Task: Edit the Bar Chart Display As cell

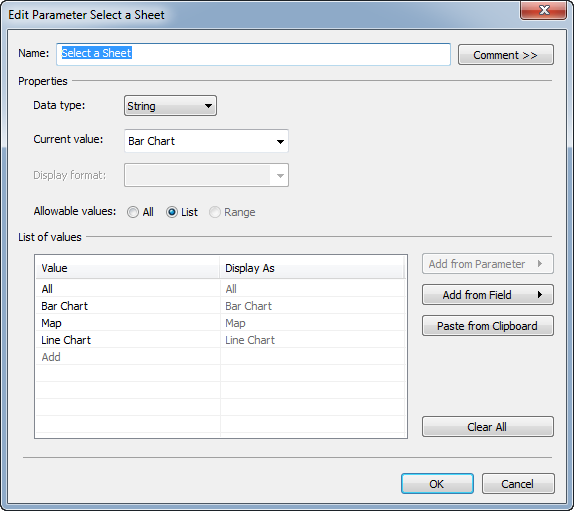Action: pos(313,306)
